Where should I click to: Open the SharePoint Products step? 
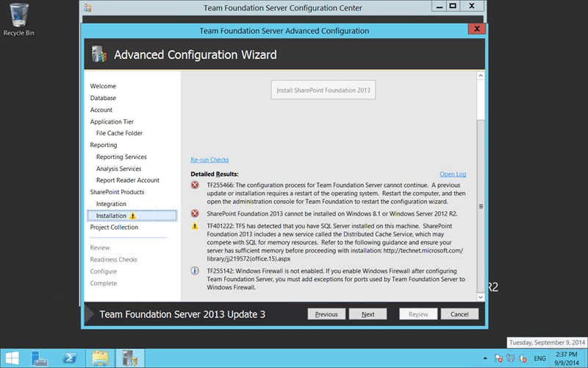pyautogui.click(x=117, y=192)
